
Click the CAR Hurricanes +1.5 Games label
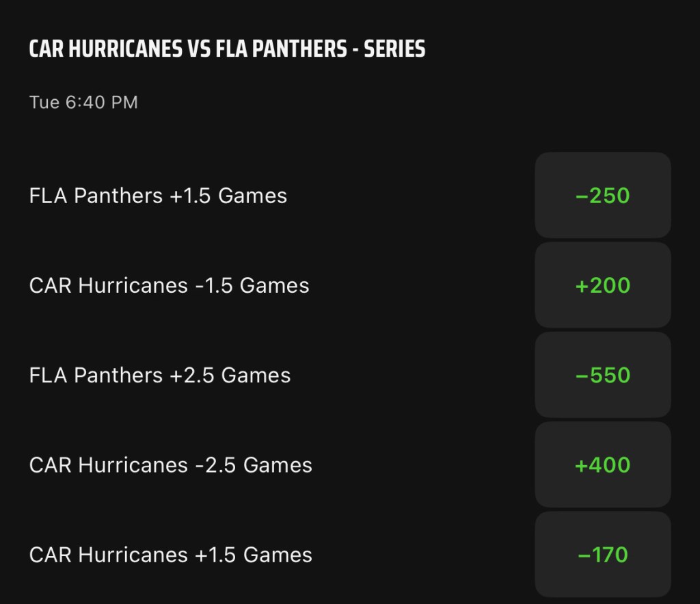(170, 555)
